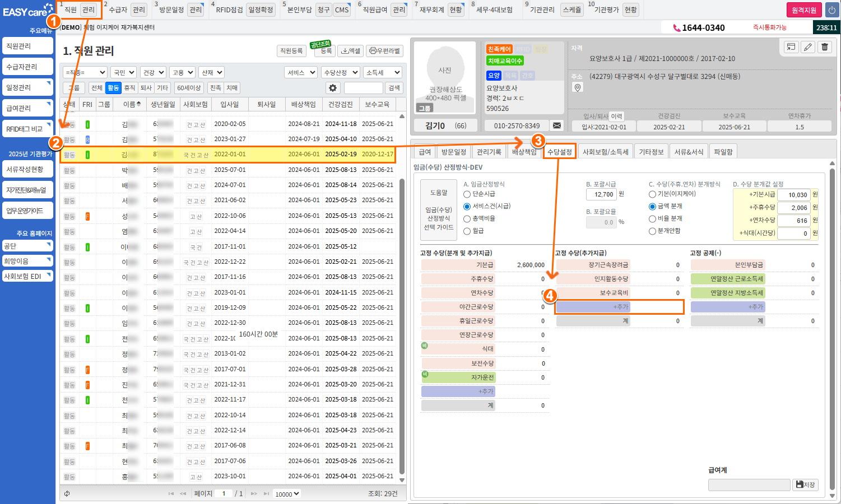Image resolution: width=841 pixels, height=504 pixels.
Task: Click the search text field beside 검색
Action: coord(363,88)
